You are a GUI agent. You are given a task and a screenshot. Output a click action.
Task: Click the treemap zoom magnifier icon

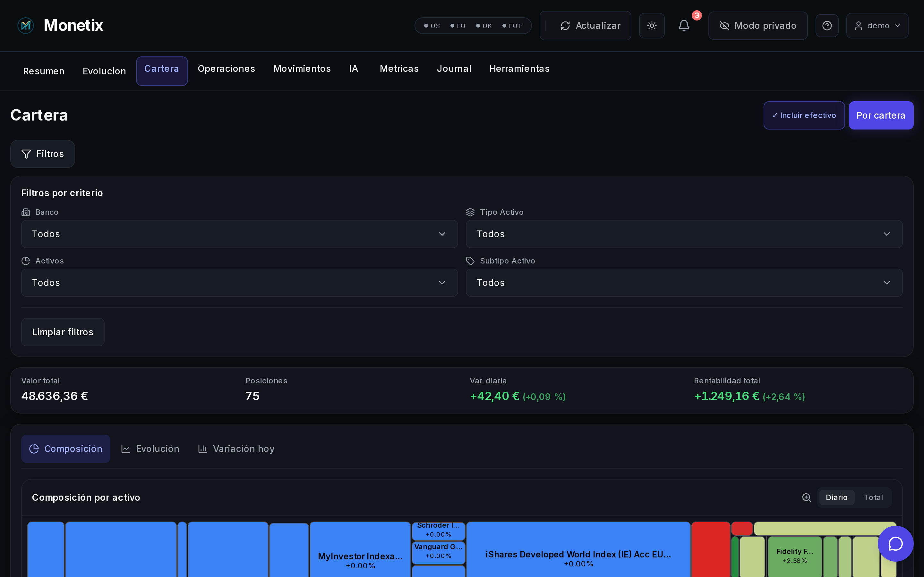[x=806, y=497]
